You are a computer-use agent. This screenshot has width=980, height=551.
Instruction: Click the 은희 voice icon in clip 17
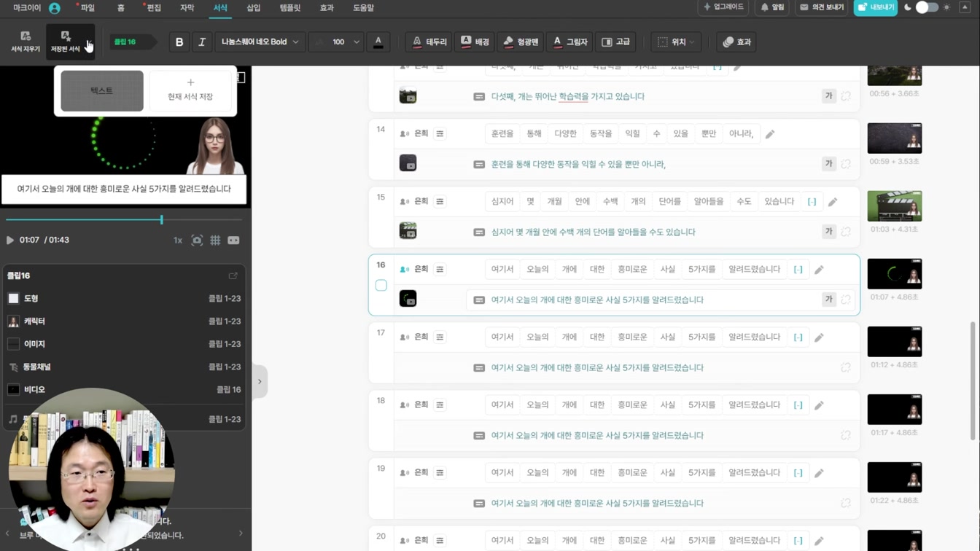click(405, 337)
